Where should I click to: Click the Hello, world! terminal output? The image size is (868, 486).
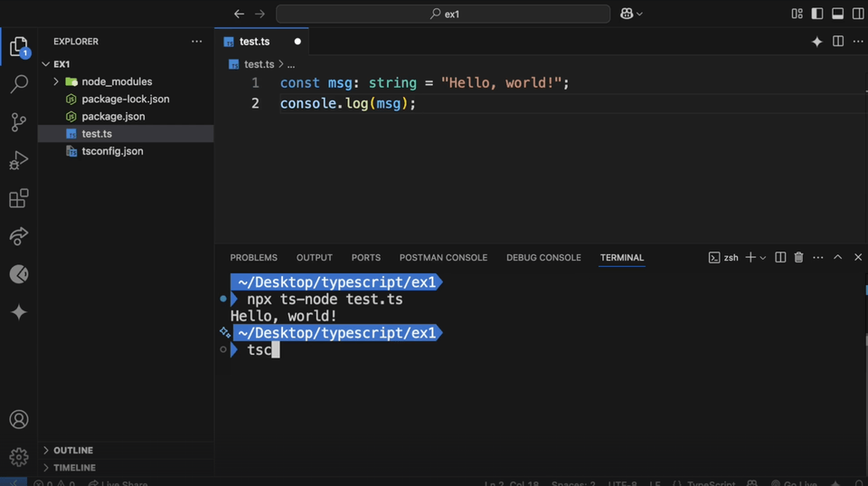tap(283, 317)
